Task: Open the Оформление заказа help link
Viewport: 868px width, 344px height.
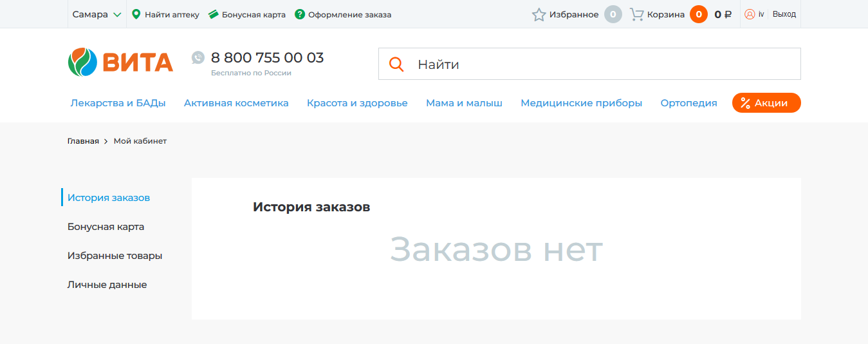Action: pyautogui.click(x=349, y=14)
